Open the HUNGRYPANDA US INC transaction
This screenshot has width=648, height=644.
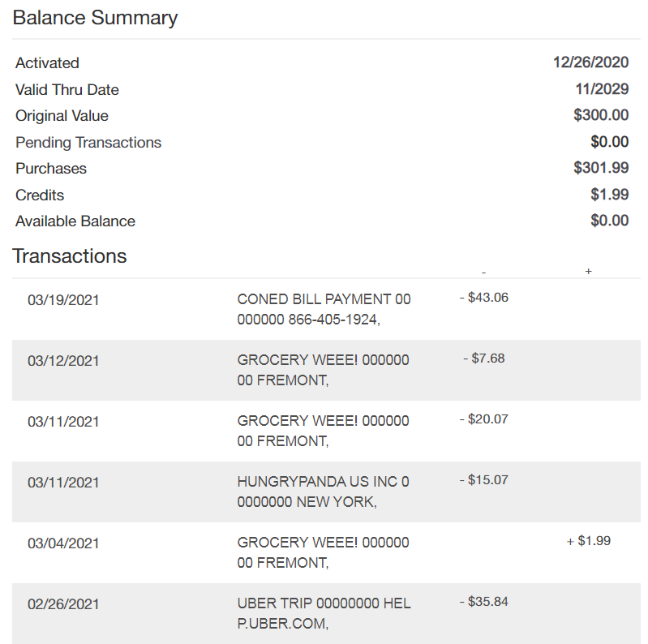click(x=323, y=492)
